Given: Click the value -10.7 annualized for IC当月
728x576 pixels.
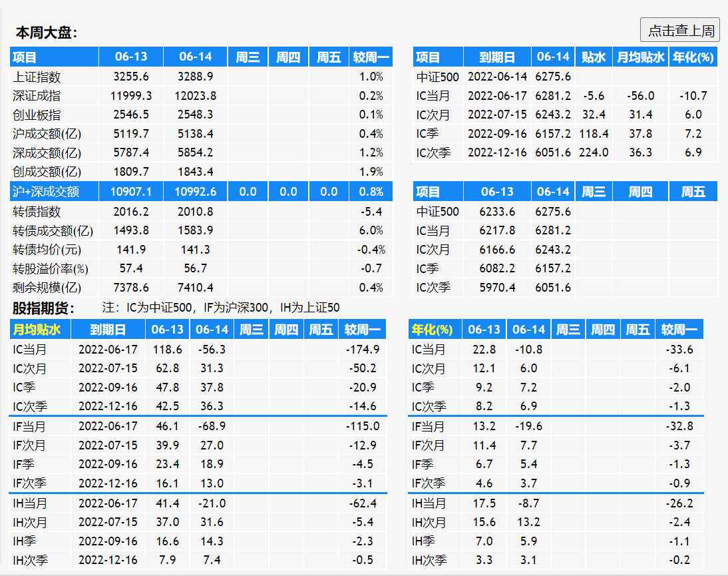Looking at the screenshot, I should 693,96.
